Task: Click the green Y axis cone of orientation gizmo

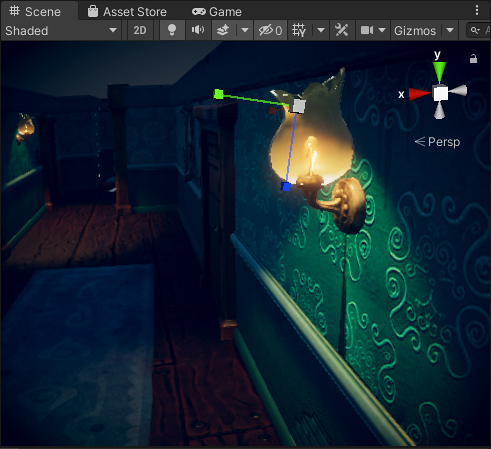Action: (x=439, y=71)
